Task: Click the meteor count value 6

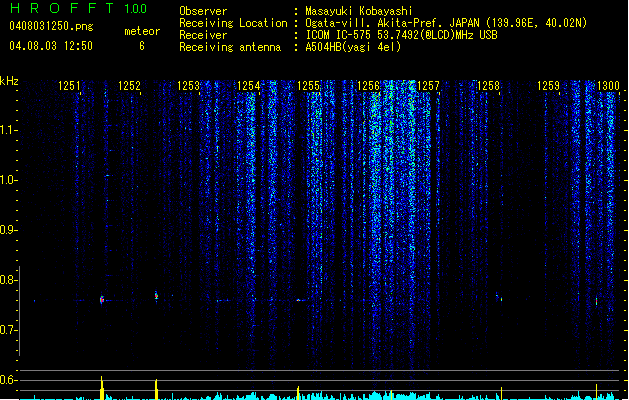Action: tap(142, 46)
